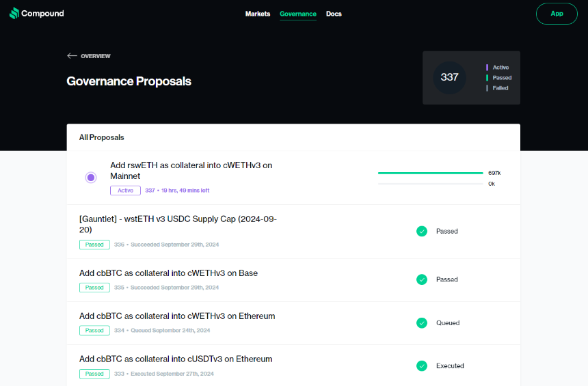Click Passed status text for cbBTC Base proposal
The image size is (588, 386).
(x=447, y=279)
